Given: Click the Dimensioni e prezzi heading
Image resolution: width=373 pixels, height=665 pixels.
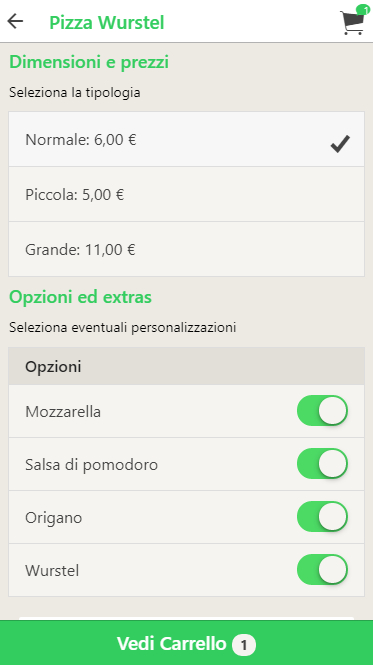Looking at the screenshot, I should (x=89, y=62).
